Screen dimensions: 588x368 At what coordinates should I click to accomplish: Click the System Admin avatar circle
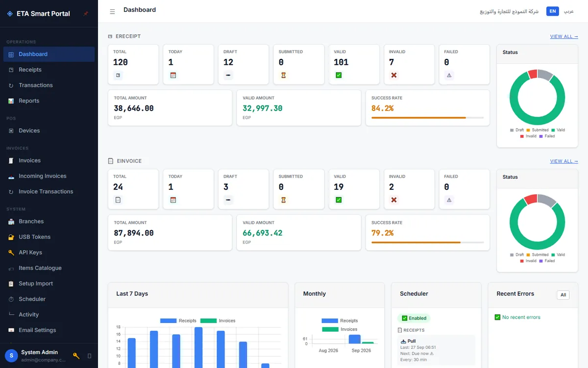tap(11, 356)
